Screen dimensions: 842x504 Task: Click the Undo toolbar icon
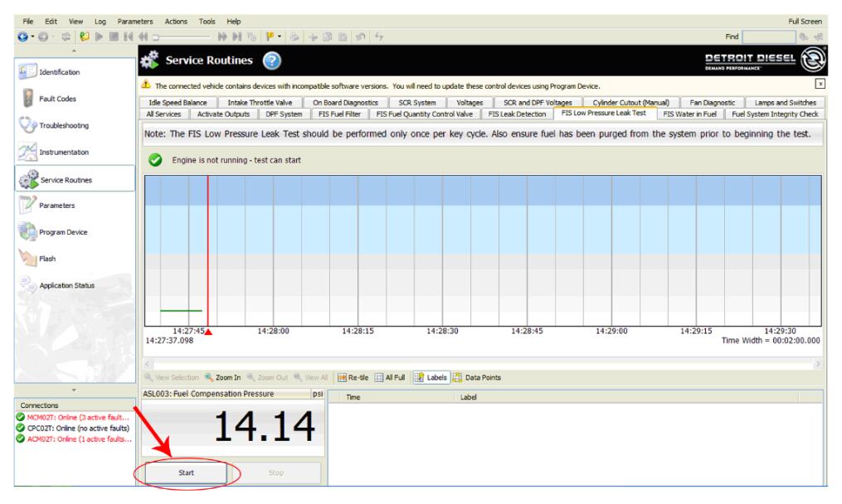click(x=360, y=36)
